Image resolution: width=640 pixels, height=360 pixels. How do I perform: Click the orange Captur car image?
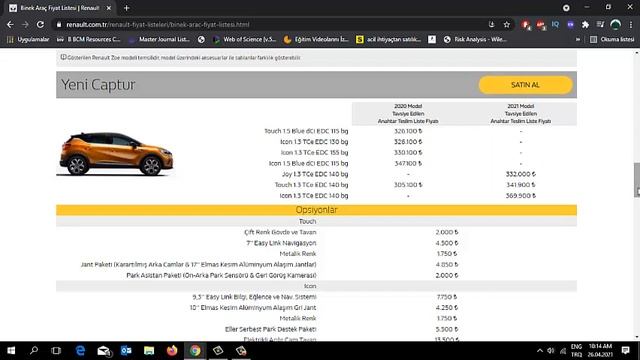click(117, 153)
